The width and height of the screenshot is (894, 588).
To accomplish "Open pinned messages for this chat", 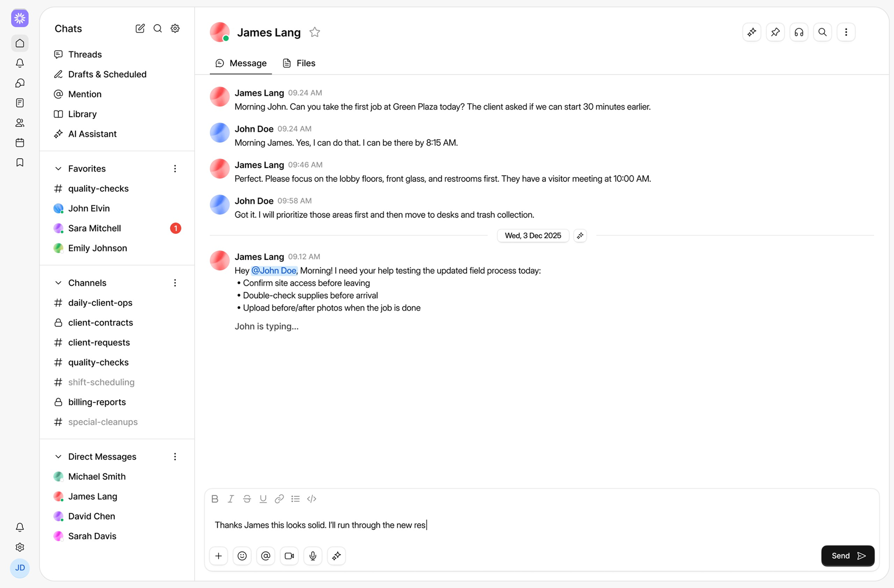I will (x=775, y=32).
